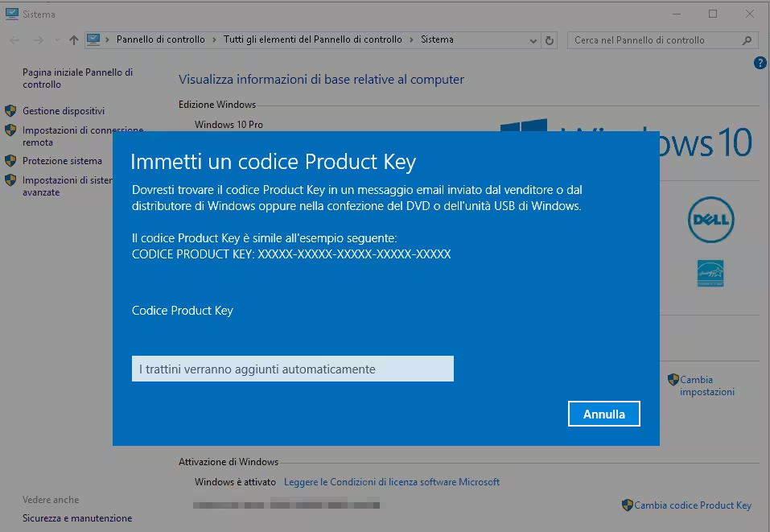
Task: Click Cambia codice Product Key
Action: 694,505
